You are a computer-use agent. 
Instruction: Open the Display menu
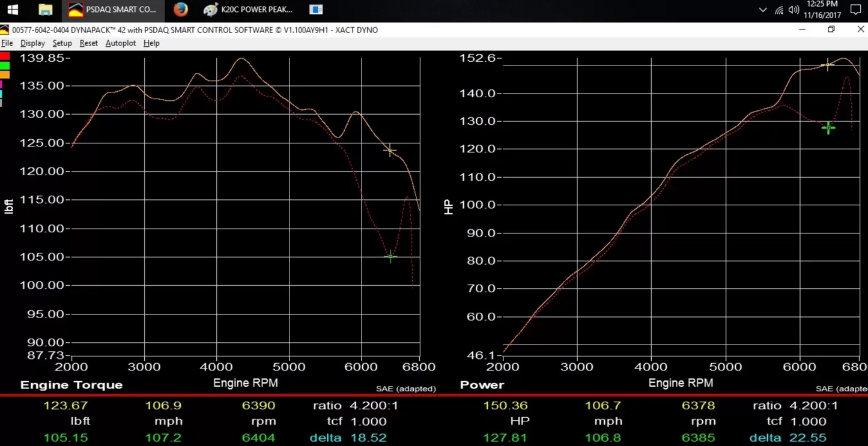[x=32, y=43]
